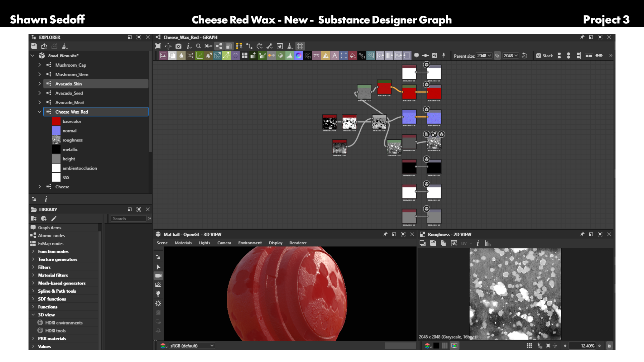
Task: Select the roughness output in Explorer
Action: [x=72, y=140]
